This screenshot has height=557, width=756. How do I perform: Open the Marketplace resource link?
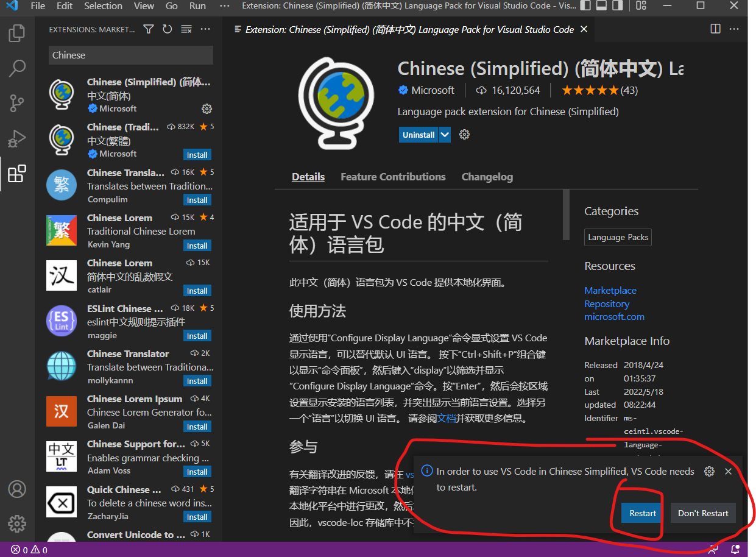[x=610, y=290]
